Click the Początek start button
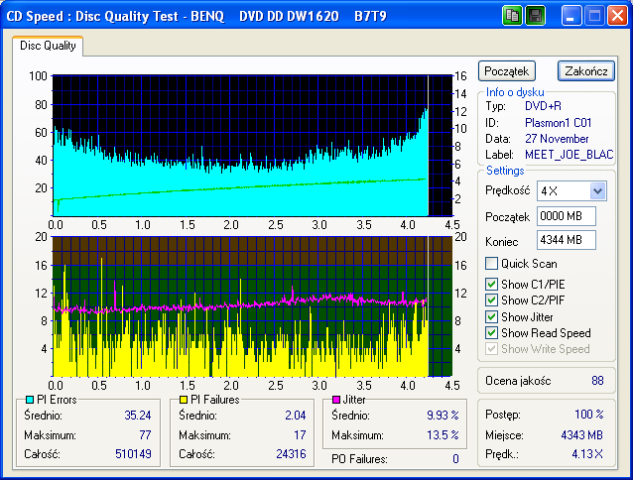 [x=507, y=71]
